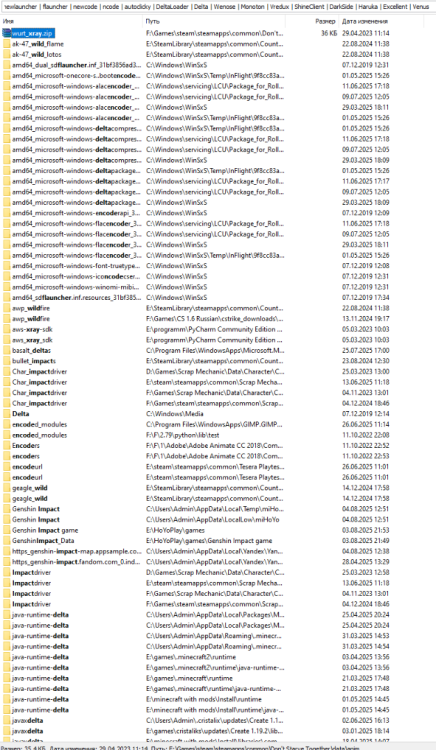Click the path F:\Games\CS 1.6 Russian\cstrike_downloads
The width and height of the screenshot is (436, 750).
tap(215, 319)
